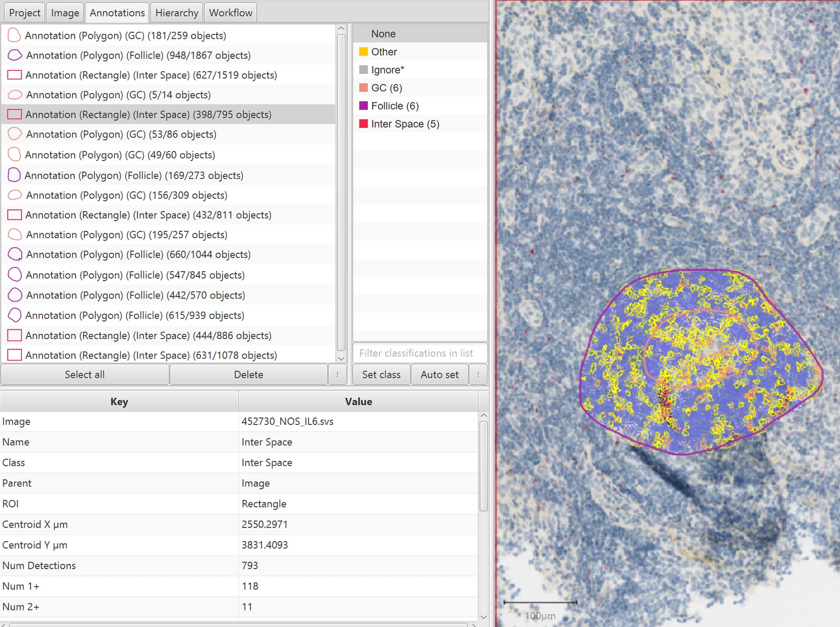Click the scroll-up arrow of the annotation list
840x627 pixels.
pos(341,28)
